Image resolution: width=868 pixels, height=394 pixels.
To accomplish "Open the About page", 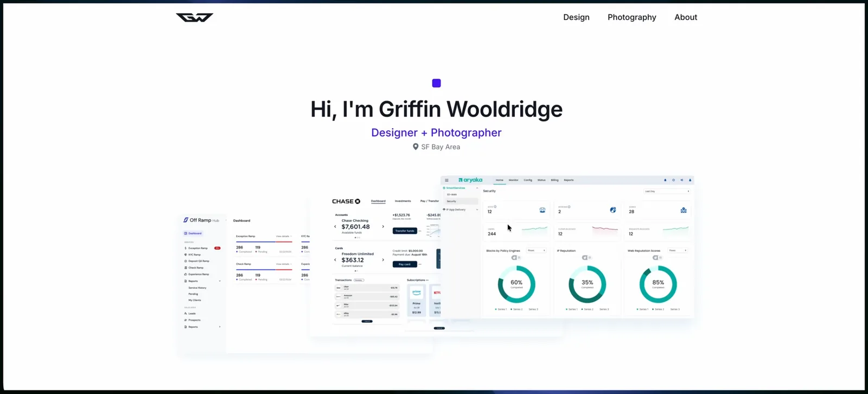I will pyautogui.click(x=686, y=17).
